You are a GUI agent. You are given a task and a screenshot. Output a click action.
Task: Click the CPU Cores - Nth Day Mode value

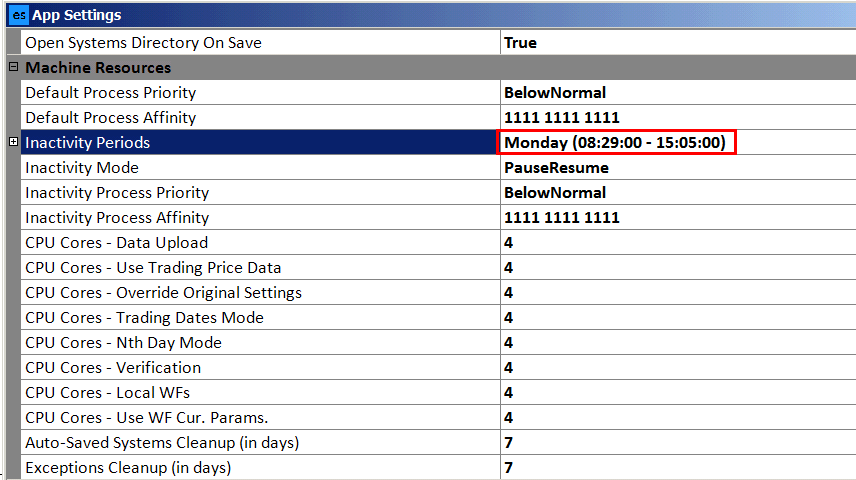(x=509, y=343)
